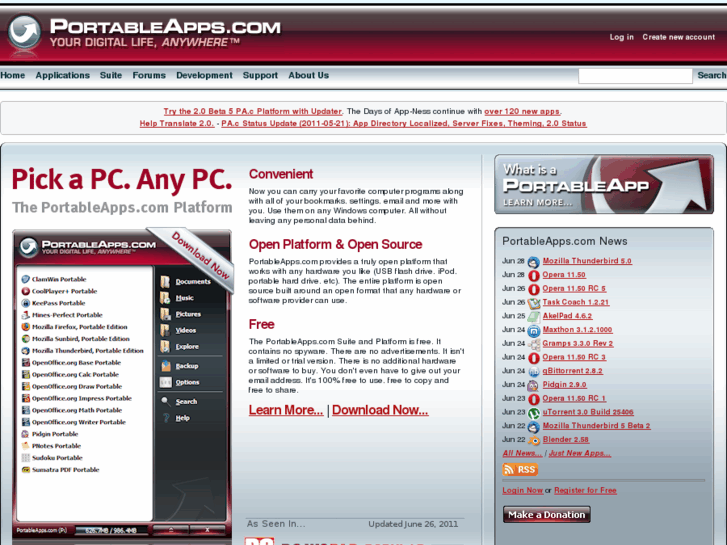Click the Maxthon 3.1.2.1000 icon
The image size is (727, 545).
click(534, 331)
